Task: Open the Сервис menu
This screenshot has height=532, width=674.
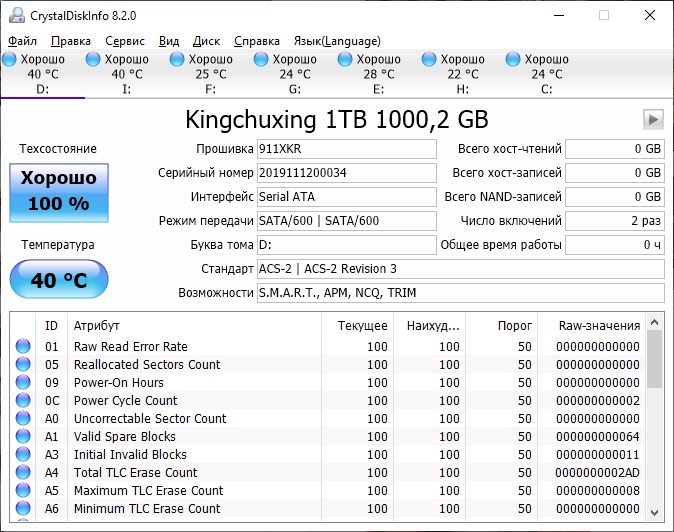Action: [x=125, y=41]
